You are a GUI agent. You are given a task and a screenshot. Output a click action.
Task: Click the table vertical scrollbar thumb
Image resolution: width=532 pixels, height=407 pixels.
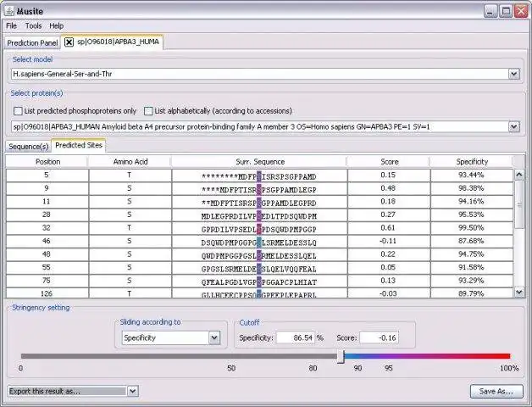click(519, 205)
